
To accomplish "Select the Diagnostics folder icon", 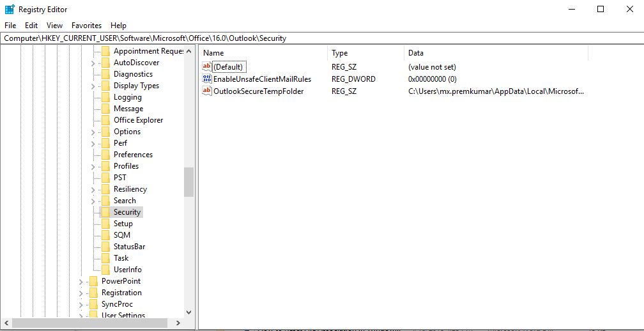I will pos(106,74).
